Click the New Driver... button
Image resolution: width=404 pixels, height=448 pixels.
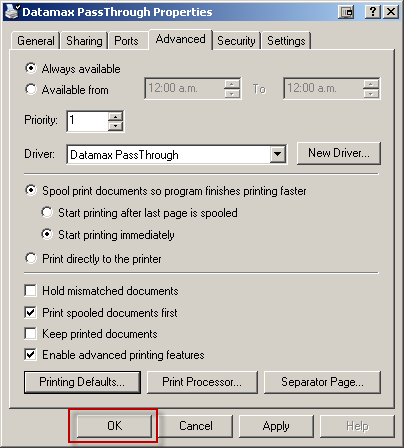[x=339, y=153]
